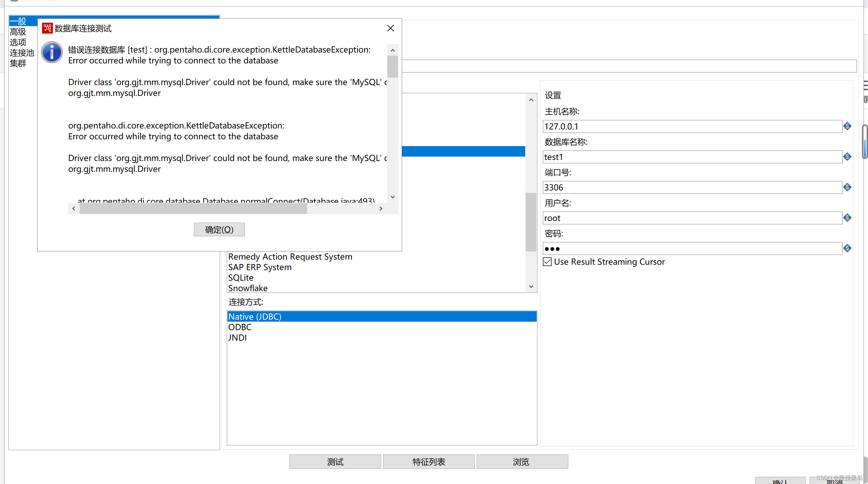Click the horizontal scrollbar thumb in error dialog
The height and width of the screenshot is (484, 868).
[193, 208]
